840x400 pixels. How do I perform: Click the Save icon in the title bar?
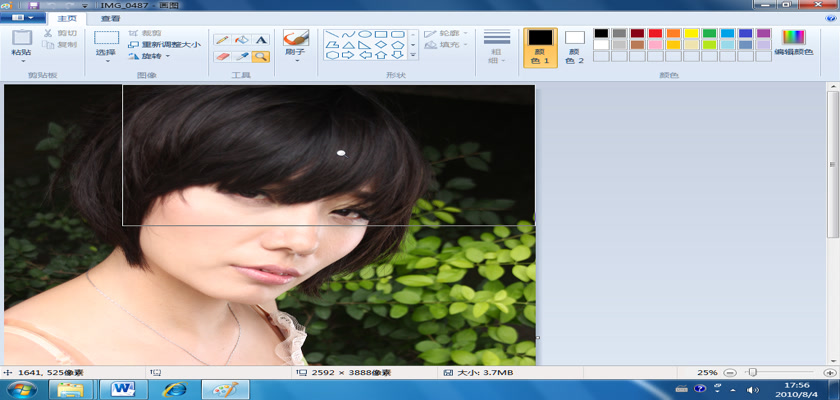[x=33, y=5]
